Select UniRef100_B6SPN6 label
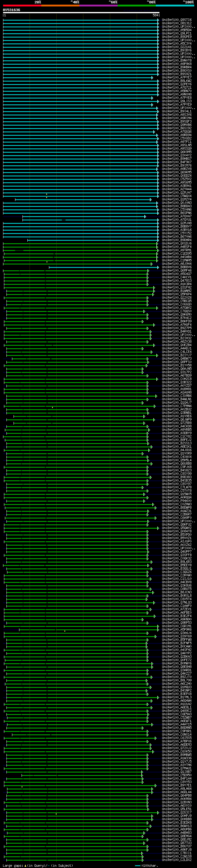 tap(177, 213)
